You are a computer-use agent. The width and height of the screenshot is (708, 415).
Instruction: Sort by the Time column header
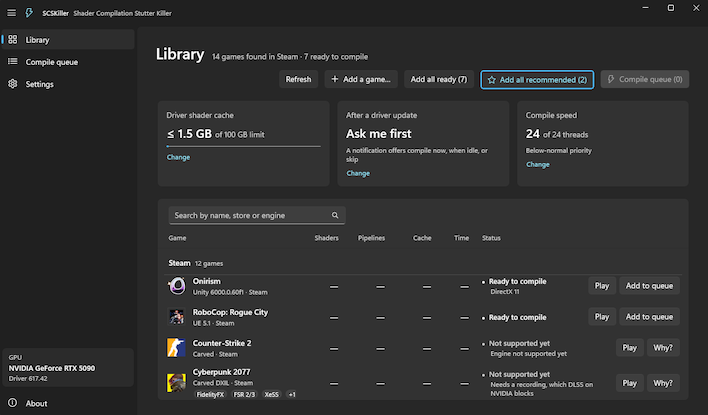pyautogui.click(x=461, y=238)
